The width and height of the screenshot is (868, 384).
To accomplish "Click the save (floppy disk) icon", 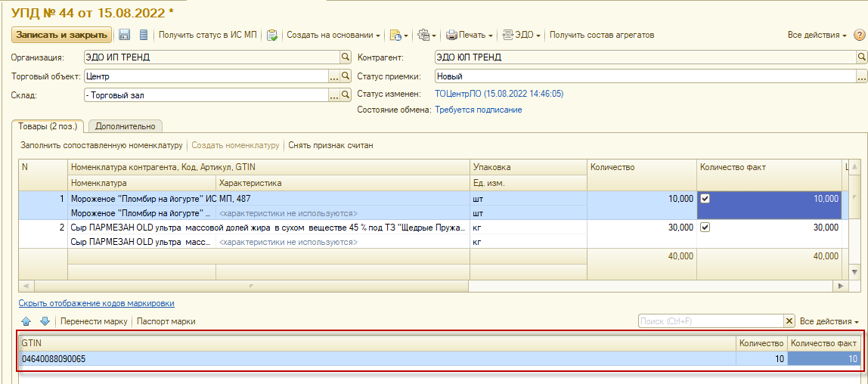I will (125, 35).
